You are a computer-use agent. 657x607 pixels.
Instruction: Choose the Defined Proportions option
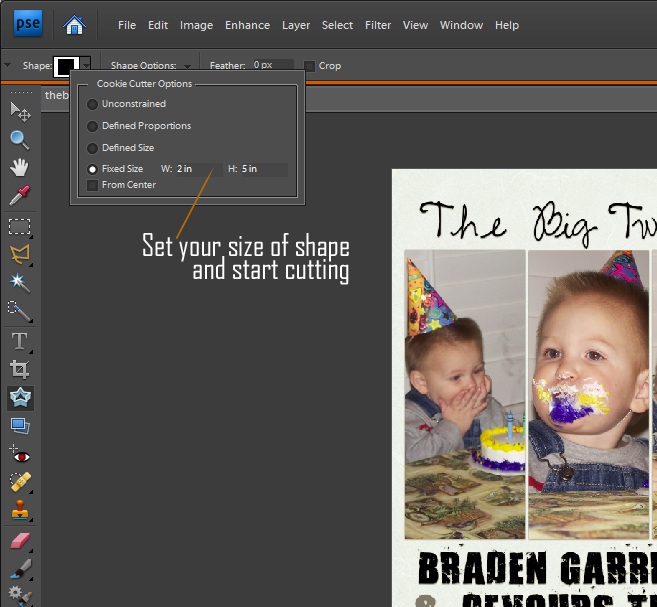(93, 126)
